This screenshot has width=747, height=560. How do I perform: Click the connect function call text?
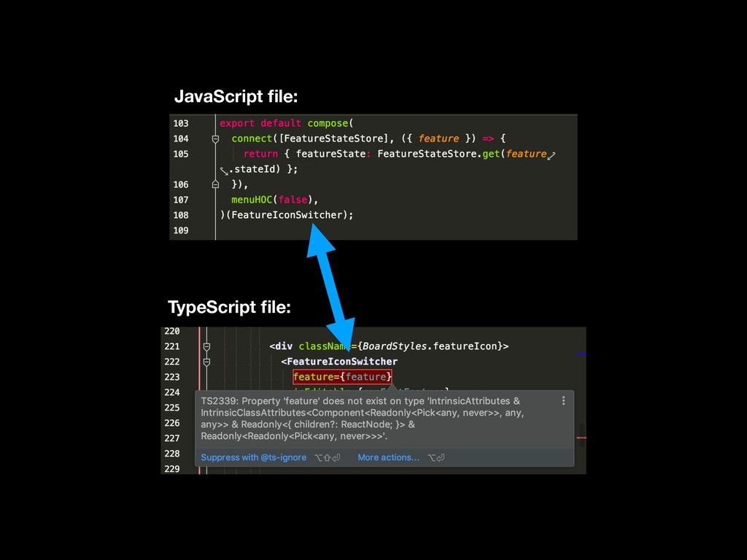[x=252, y=139]
